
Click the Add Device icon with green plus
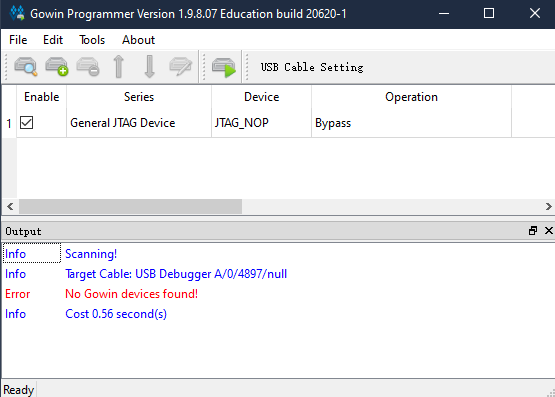tap(57, 67)
